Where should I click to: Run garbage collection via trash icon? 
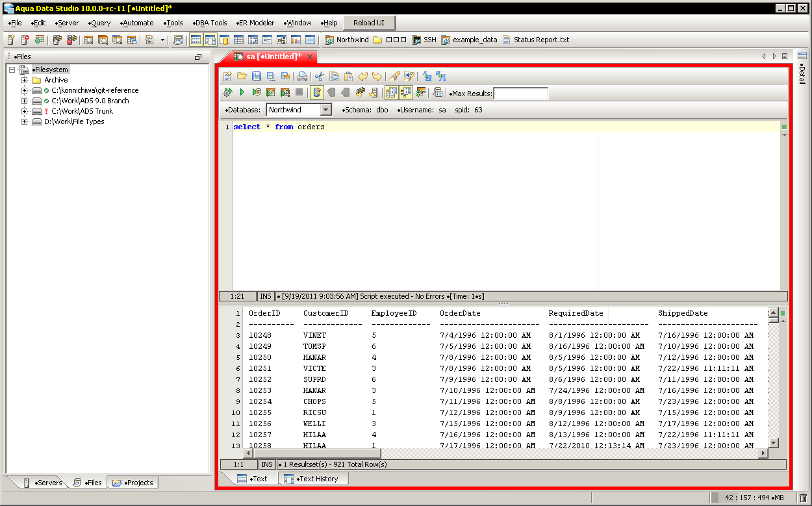pyautogui.click(x=803, y=498)
